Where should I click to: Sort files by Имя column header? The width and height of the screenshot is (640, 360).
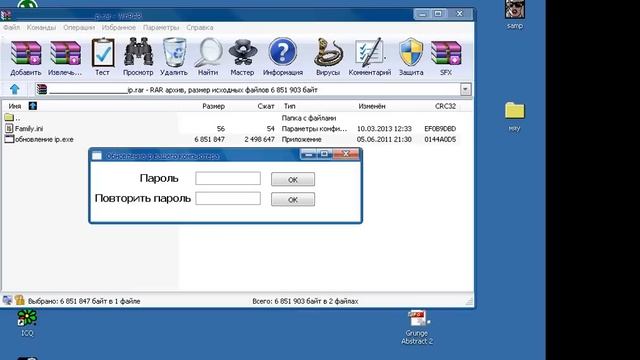tap(15, 106)
